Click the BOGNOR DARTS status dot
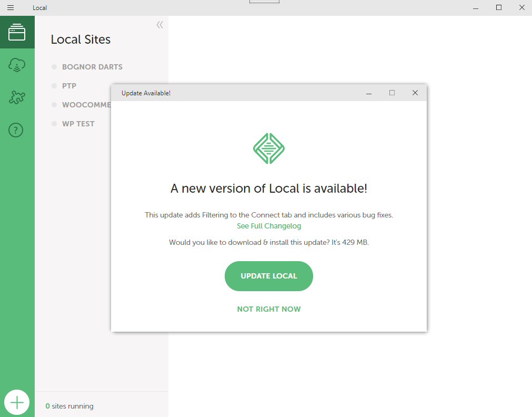532x417 pixels. [54, 67]
